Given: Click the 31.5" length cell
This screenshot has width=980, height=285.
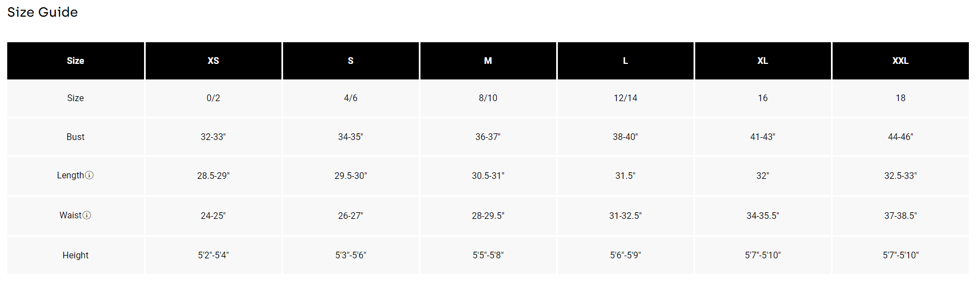Looking at the screenshot, I should (x=625, y=176).
